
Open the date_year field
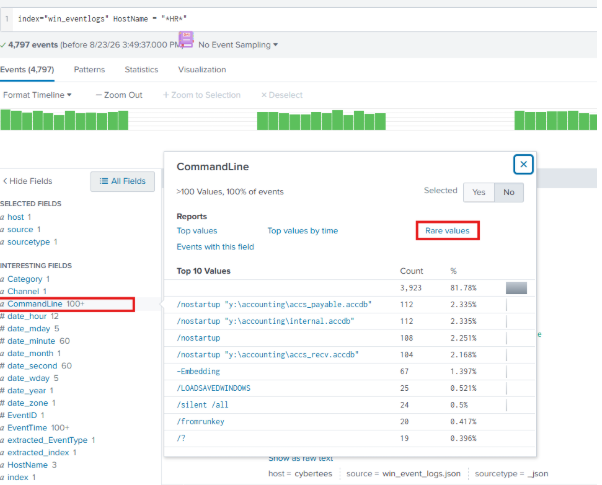click(x=26, y=391)
